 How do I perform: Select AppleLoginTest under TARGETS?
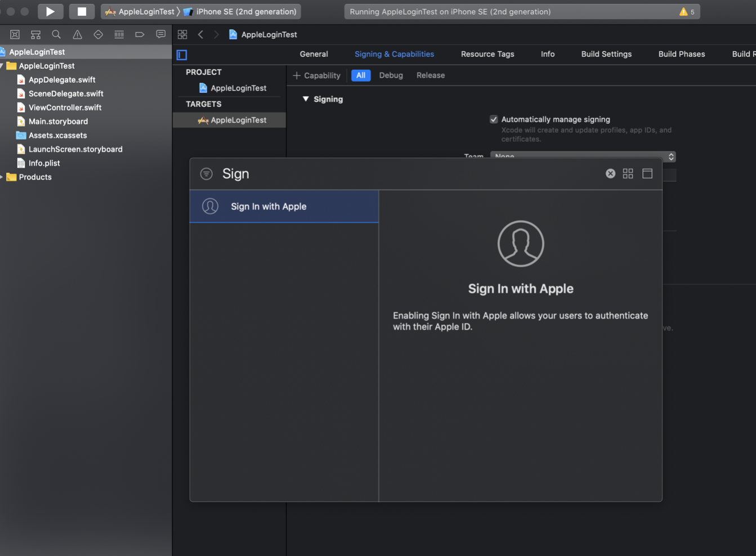[229, 120]
